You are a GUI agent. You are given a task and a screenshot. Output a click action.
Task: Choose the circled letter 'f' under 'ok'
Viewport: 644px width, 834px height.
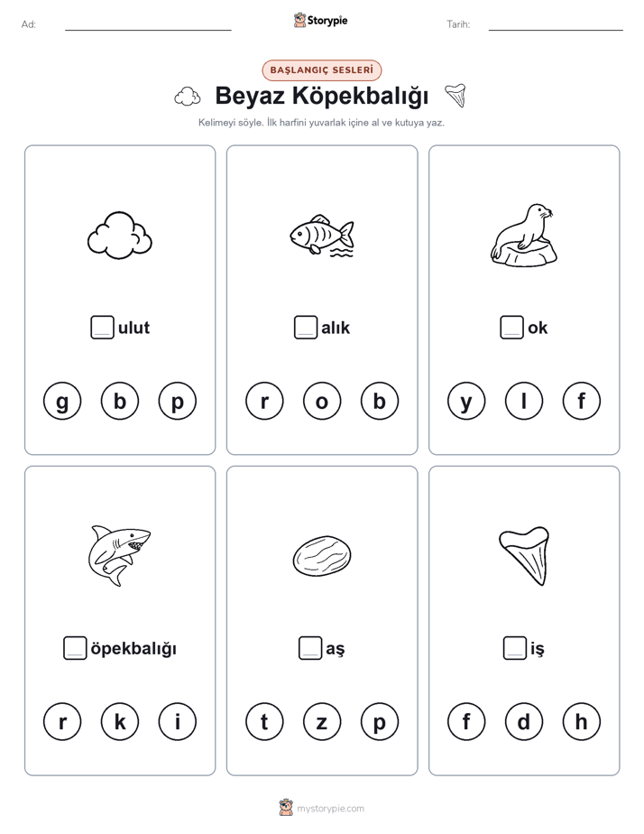(581, 401)
